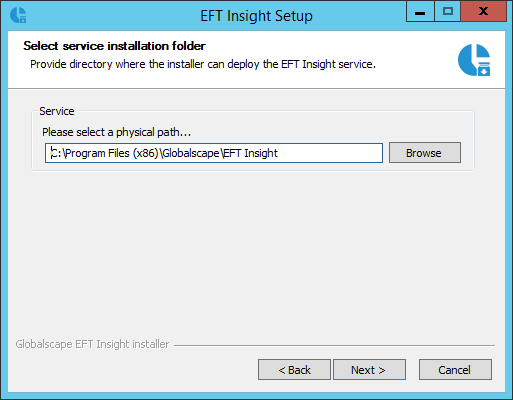
Task: Click the footer separator line beside installer text
Action: pos(334,345)
